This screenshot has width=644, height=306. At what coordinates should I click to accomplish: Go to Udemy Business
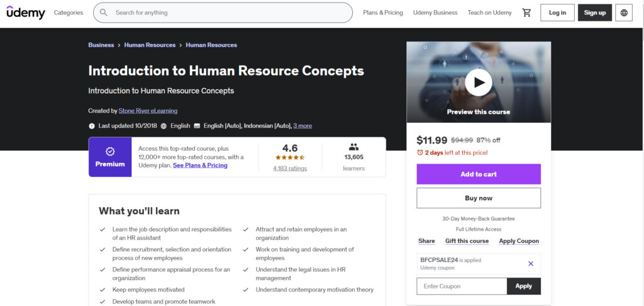435,13
